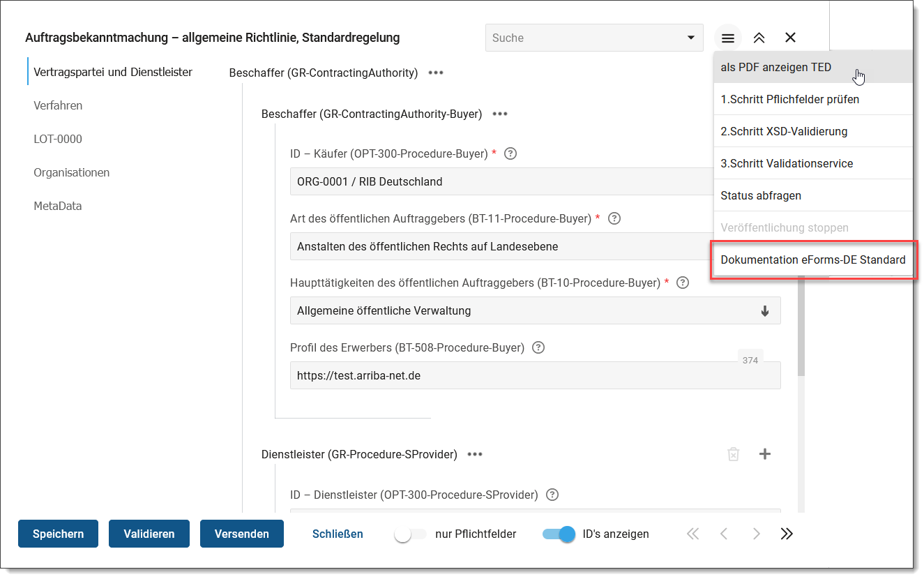This screenshot has width=924, height=579.
Task: Select Dokumentation eForms-DE Standard menu entry
Action: click(813, 260)
